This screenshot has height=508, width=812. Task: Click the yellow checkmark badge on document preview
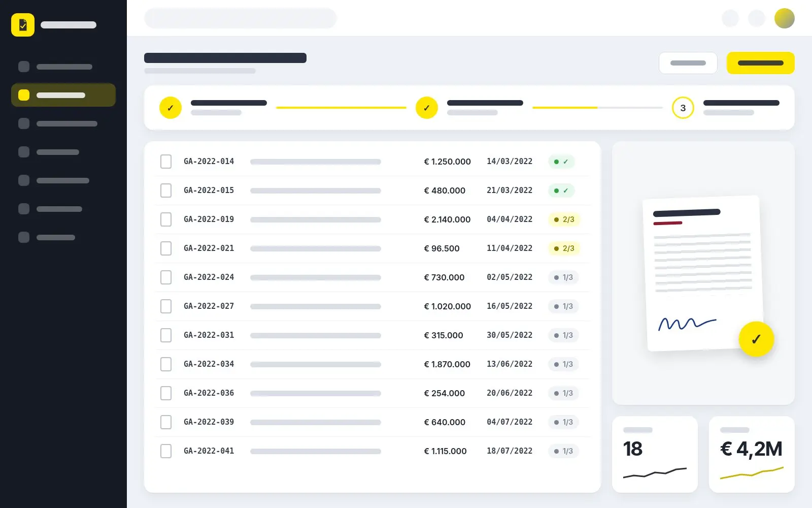tap(756, 339)
